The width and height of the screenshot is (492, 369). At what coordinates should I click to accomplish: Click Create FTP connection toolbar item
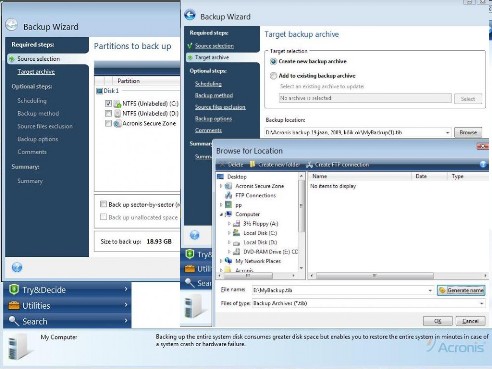click(x=338, y=165)
